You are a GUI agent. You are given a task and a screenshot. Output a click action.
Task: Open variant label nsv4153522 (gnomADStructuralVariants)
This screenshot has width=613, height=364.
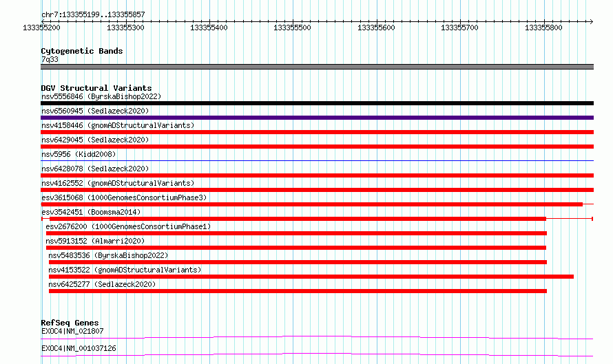tap(125, 270)
